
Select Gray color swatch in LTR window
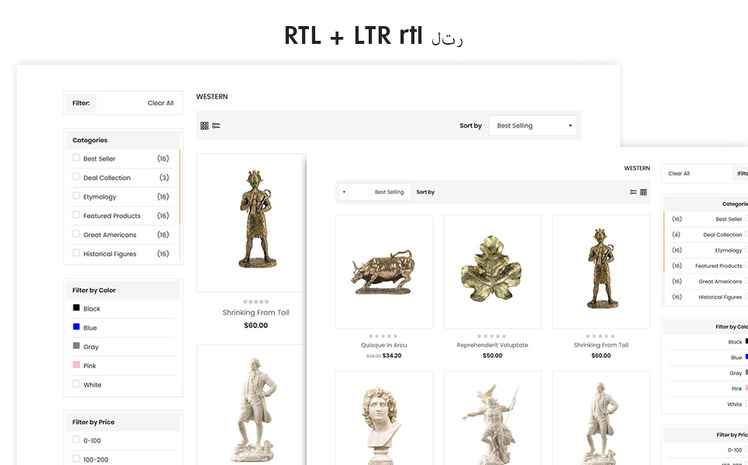[76, 346]
